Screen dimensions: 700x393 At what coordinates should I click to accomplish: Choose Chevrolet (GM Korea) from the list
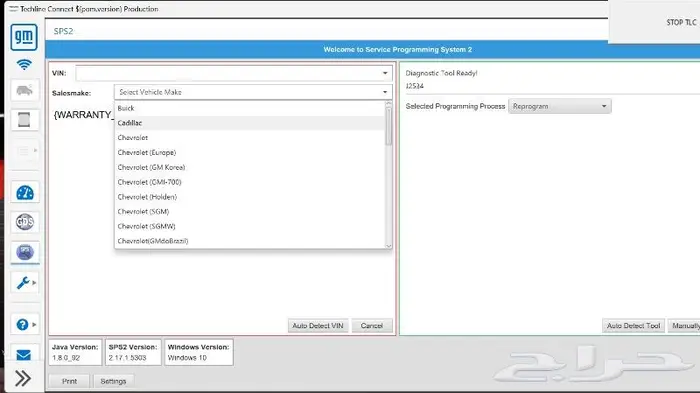coord(250,167)
